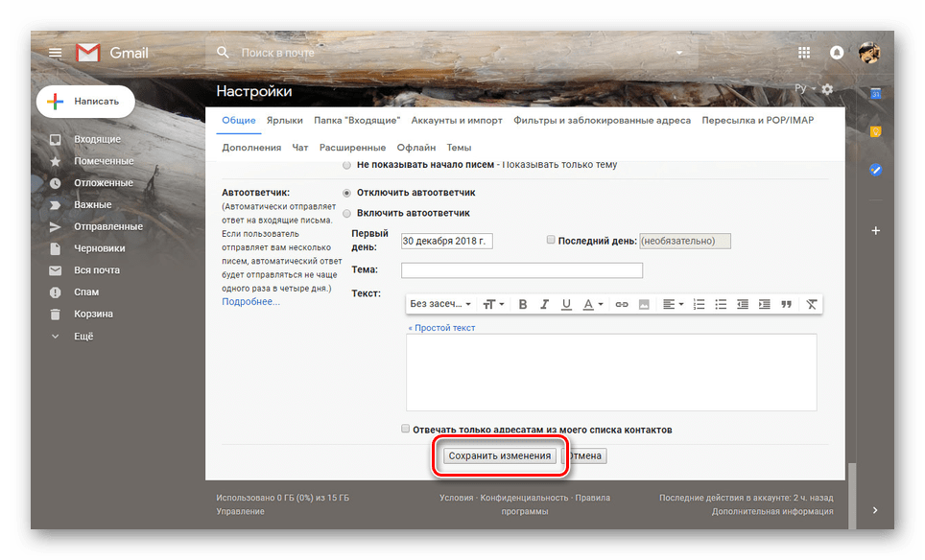Insert a link using the link icon
Image resolution: width=925 pixels, height=560 pixels.
pyautogui.click(x=621, y=304)
